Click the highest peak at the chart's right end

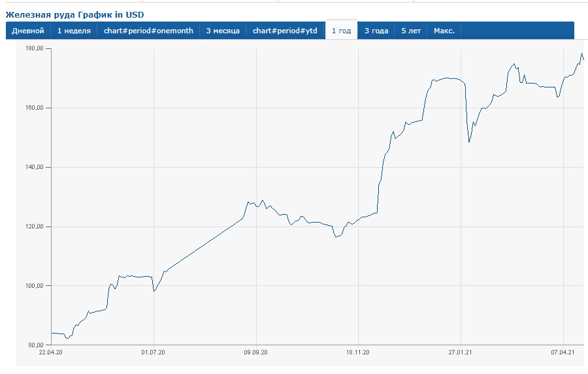click(x=581, y=54)
